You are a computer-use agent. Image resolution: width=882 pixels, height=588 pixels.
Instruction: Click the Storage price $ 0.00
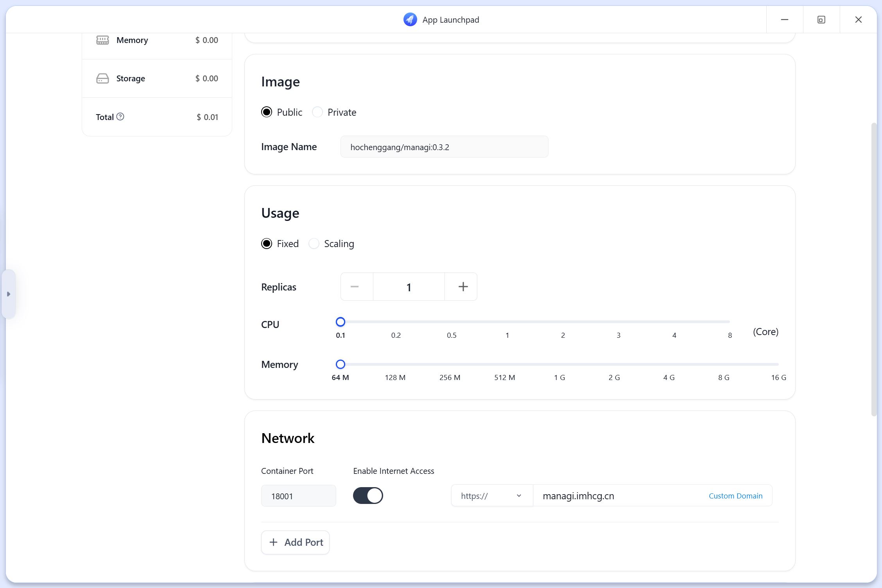click(x=207, y=79)
